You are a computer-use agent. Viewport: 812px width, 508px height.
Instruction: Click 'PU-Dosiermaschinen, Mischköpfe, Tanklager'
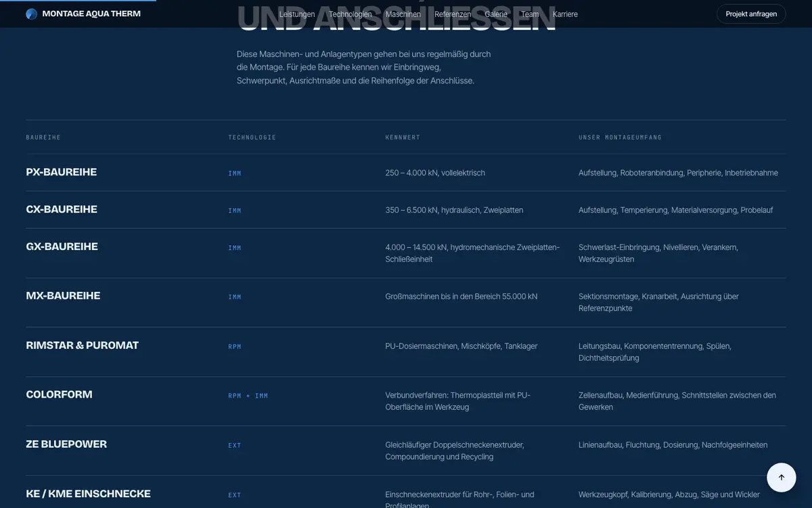pyautogui.click(x=461, y=346)
